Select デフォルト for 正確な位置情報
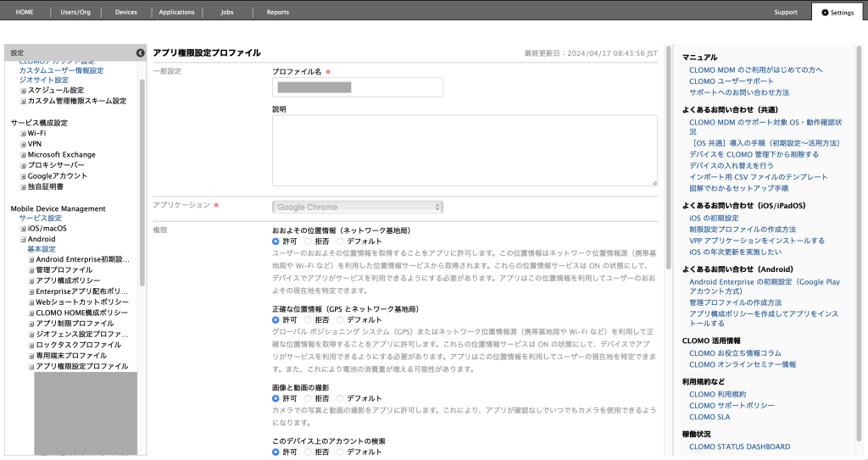Image resolution: width=868 pixels, height=460 pixels. (x=341, y=320)
